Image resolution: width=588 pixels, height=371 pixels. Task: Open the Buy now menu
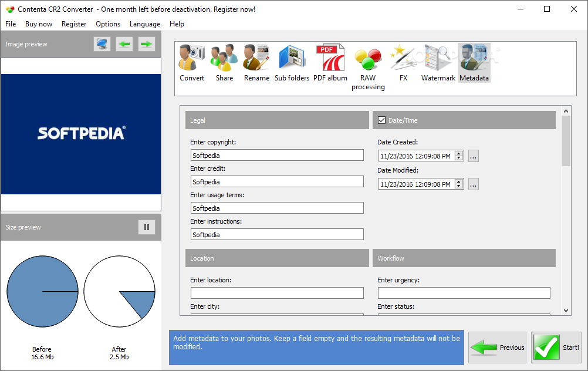39,24
